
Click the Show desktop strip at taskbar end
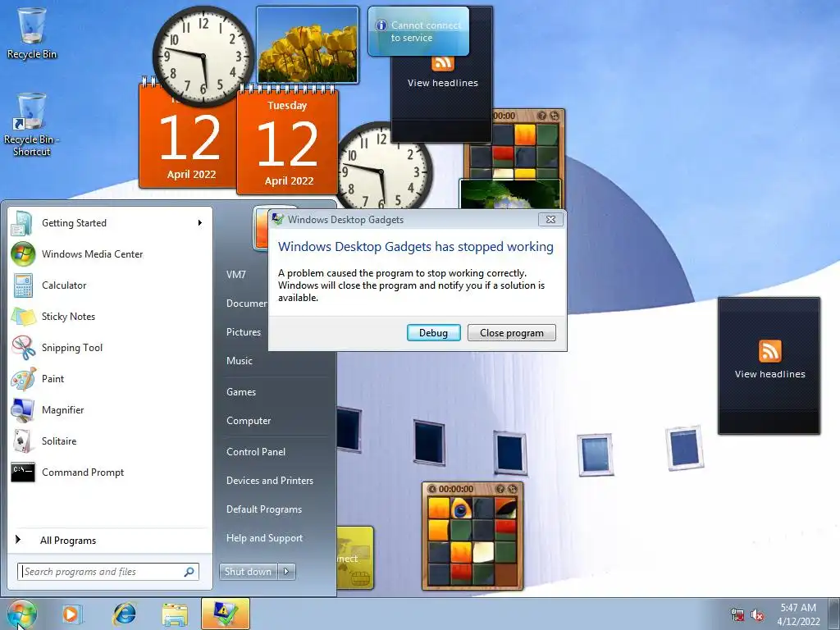[x=835, y=614]
